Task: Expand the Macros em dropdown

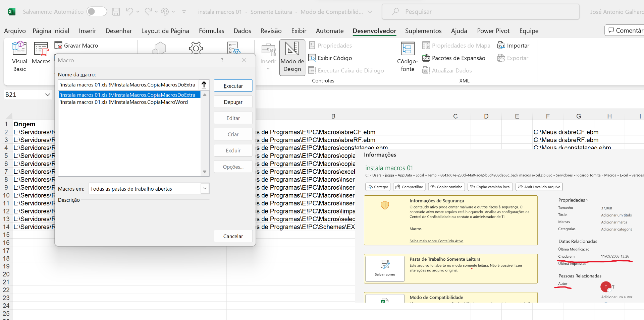Action: point(205,189)
